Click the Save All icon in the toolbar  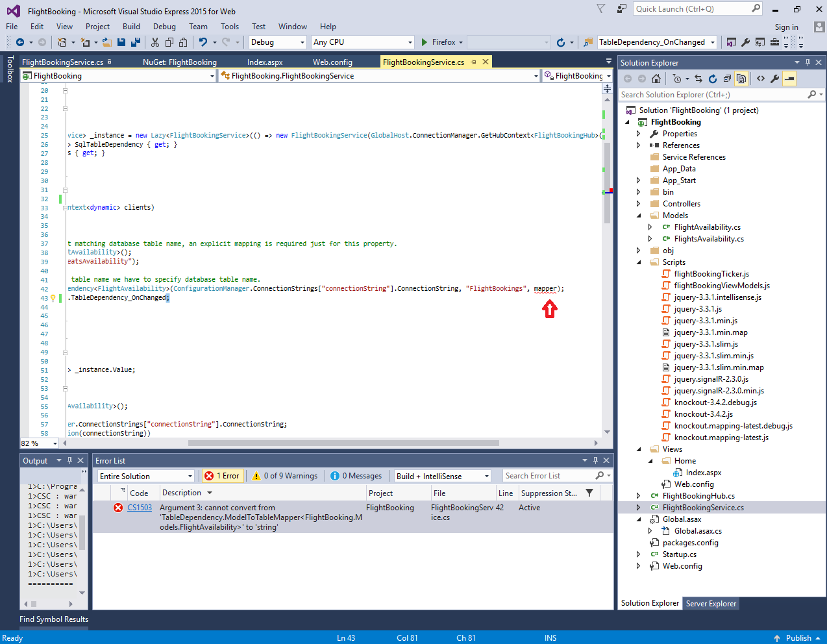[x=134, y=42]
